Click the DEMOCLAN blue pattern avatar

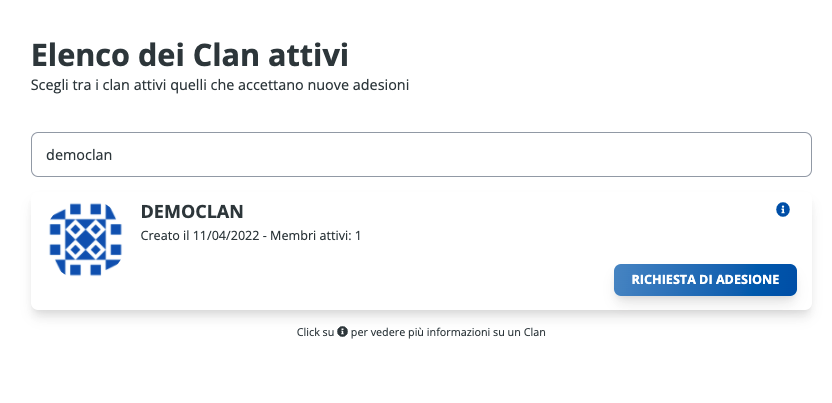(84, 240)
